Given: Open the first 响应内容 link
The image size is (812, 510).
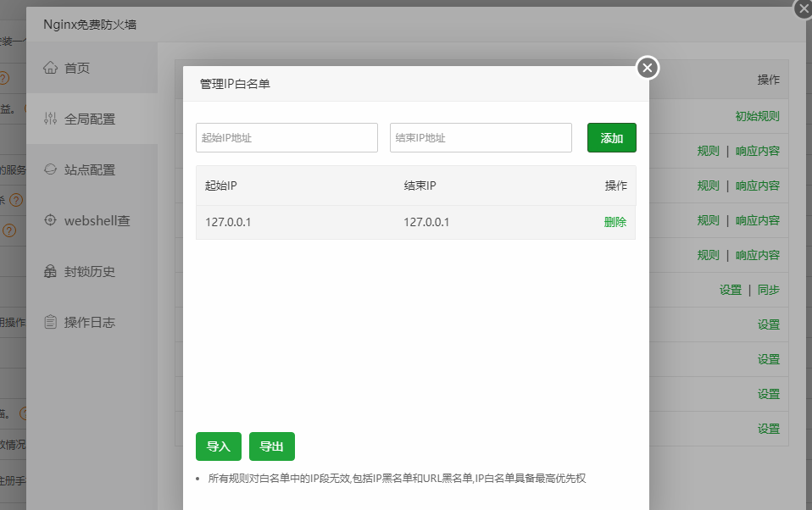Looking at the screenshot, I should coord(757,151).
